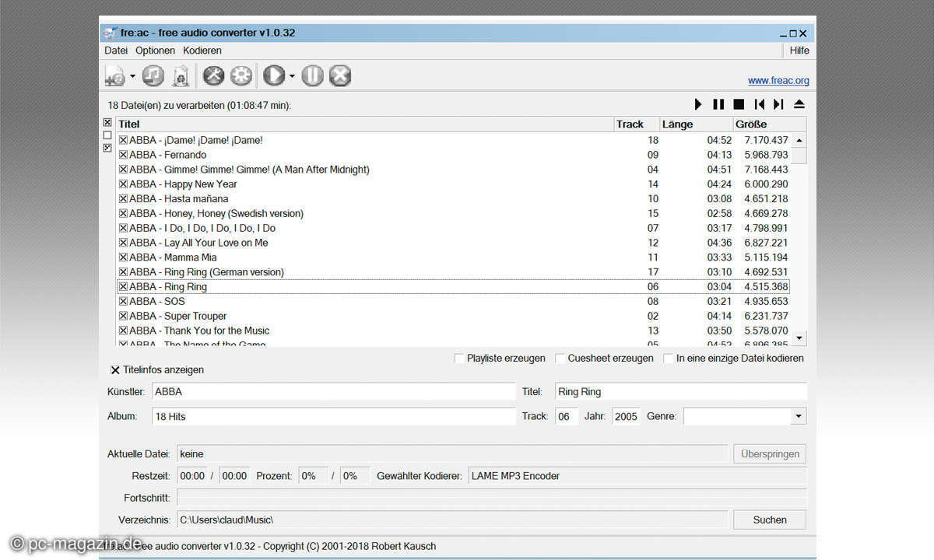Select row ABBA - I Do, I Do, I Do, I Do, I Do
The width and height of the screenshot is (934, 560).
click(x=453, y=228)
